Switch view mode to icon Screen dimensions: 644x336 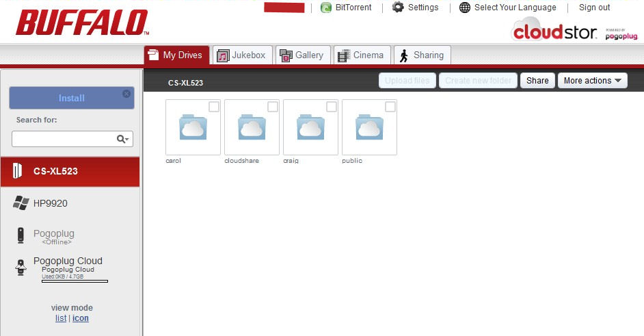click(x=81, y=318)
